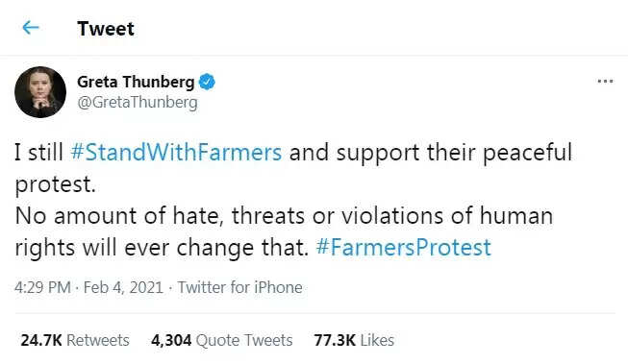
Task: Click the words 'I still' starting the tweet
Action: 38,153
